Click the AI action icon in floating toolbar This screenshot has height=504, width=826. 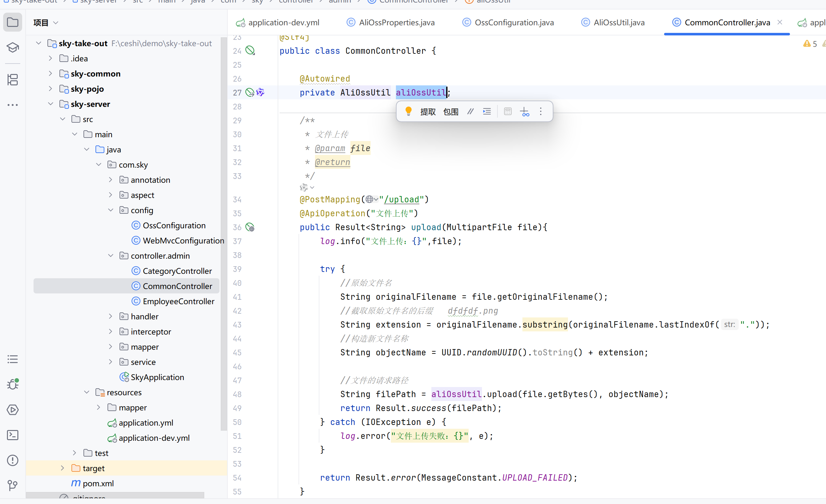point(525,112)
